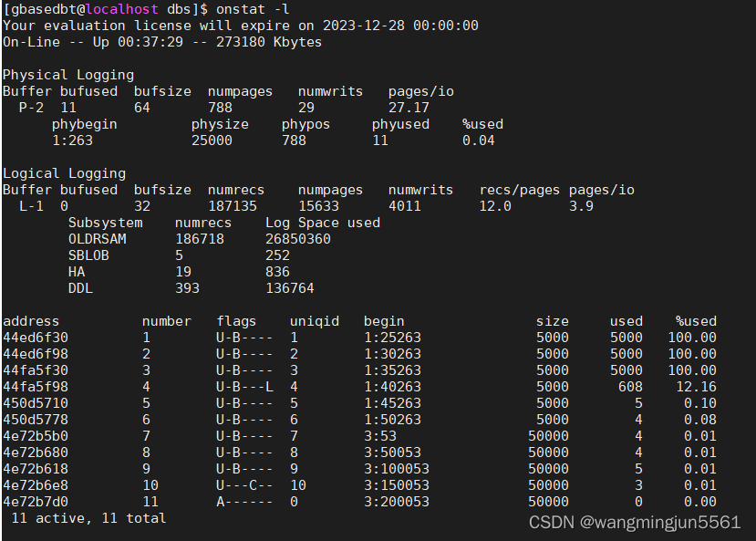Click the begin value '1:45263'
The height and width of the screenshot is (541, 756).
pos(392,402)
